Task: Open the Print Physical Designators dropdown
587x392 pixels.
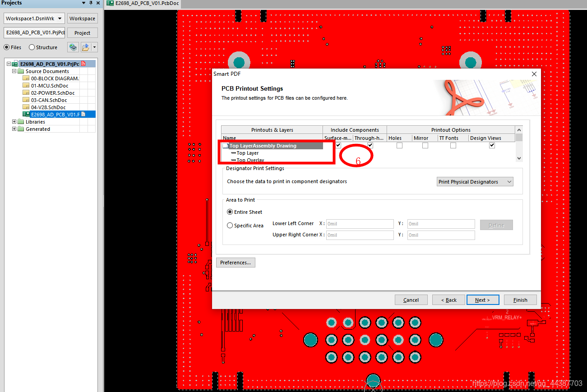Action: click(476, 182)
